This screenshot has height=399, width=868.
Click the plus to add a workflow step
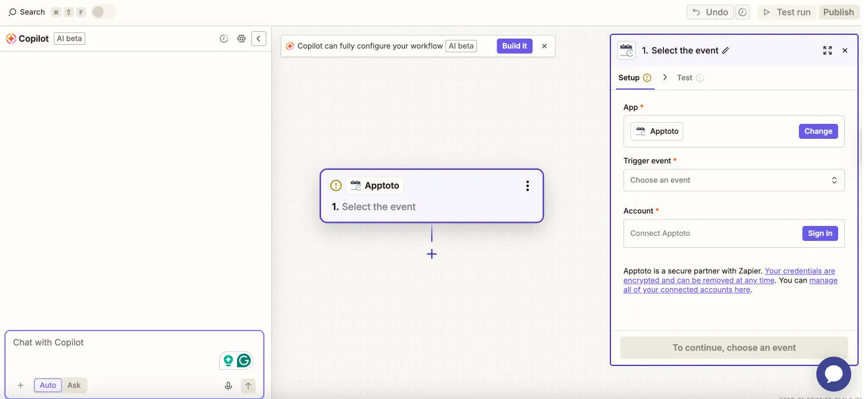432,254
